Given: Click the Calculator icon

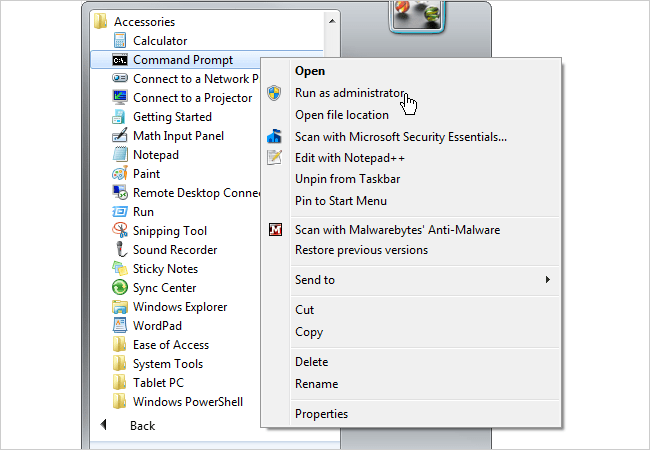Looking at the screenshot, I should point(120,41).
